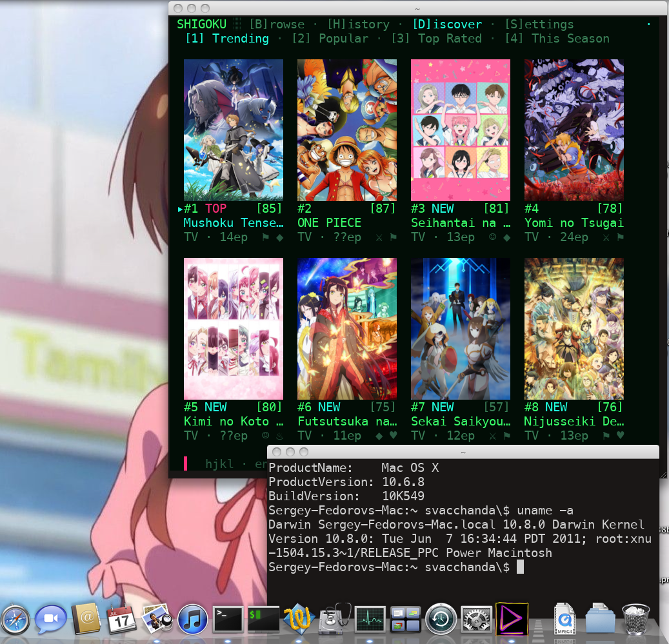
Task: Click the title text 'ONE PIECE'
Action: point(330,223)
